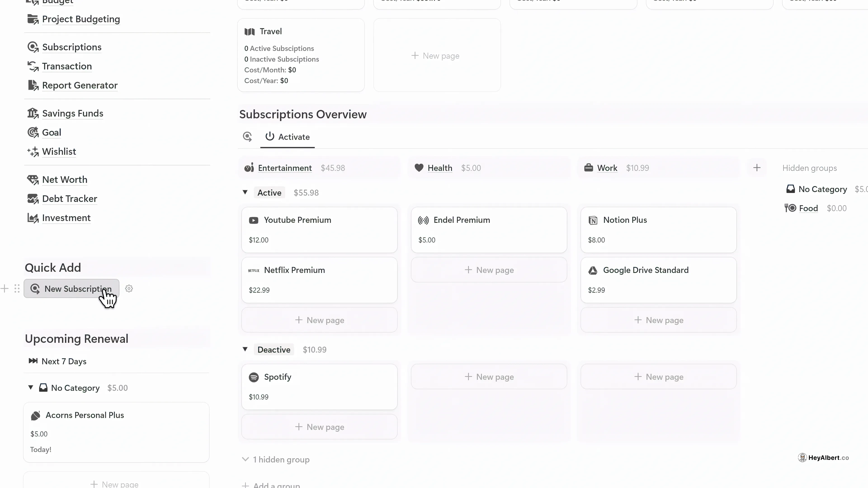
Task: Open the Health column header link
Action: 440,168
